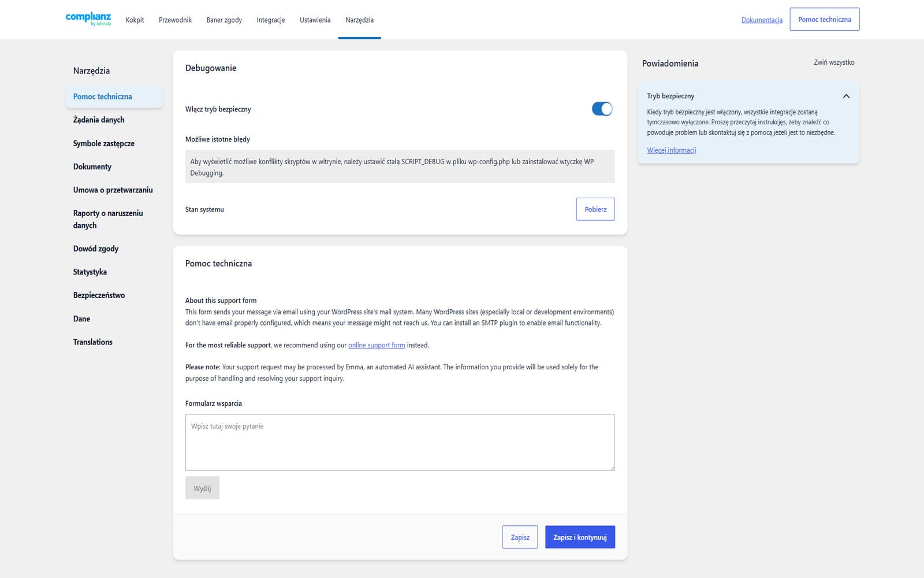The image size is (924, 578).
Task: Open the Przewodnik tab
Action: pos(175,20)
